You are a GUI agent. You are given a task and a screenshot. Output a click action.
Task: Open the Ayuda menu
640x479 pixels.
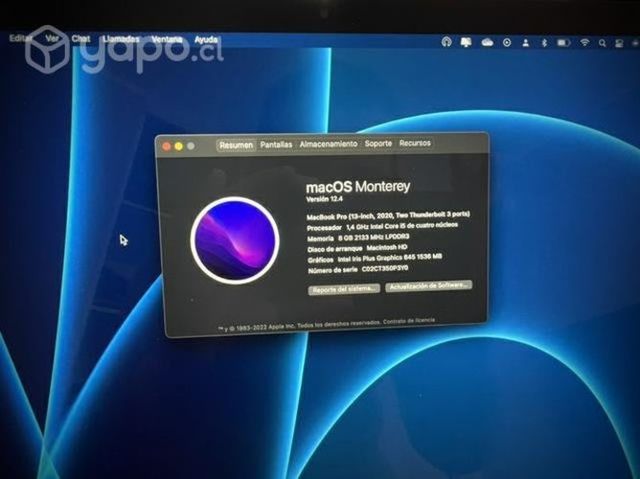(x=206, y=40)
